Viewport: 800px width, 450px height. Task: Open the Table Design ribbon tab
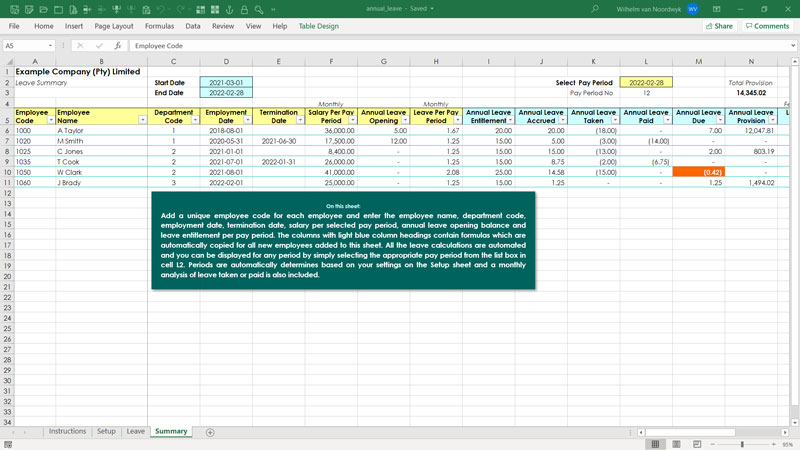tap(318, 26)
